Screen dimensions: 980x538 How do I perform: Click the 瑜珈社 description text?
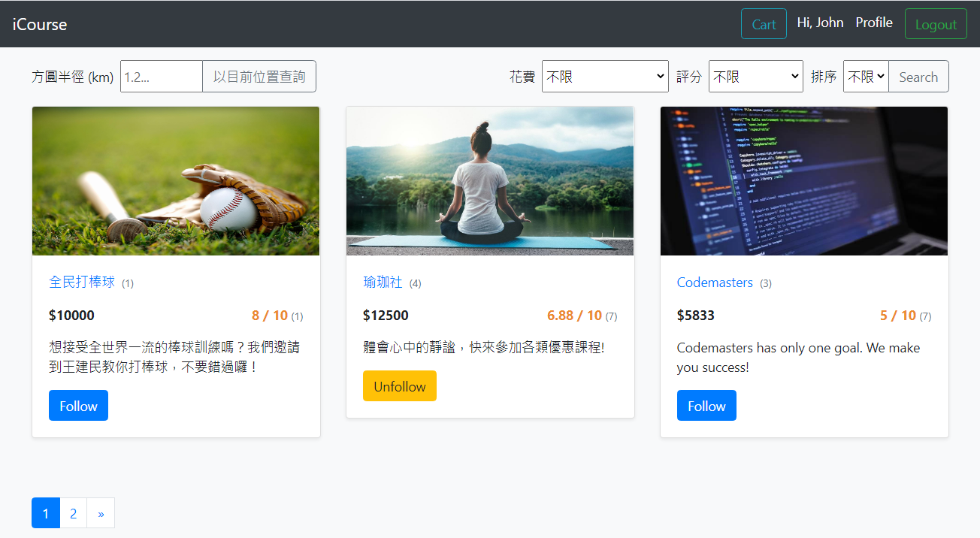484,347
